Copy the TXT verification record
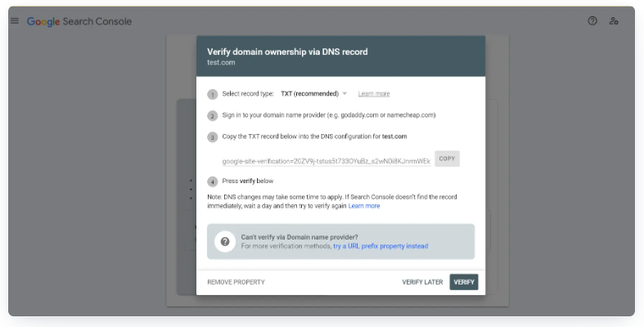Image resolution: width=644 pixels, height=327 pixels. point(447,159)
